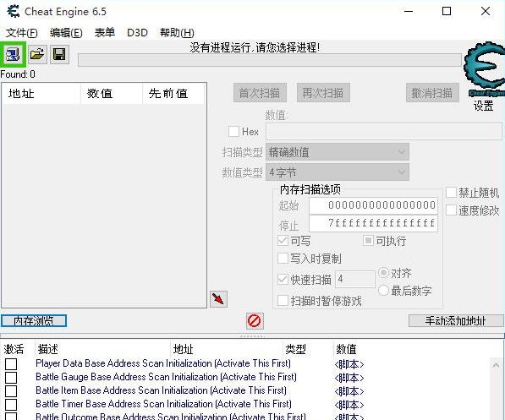Click 手动添加地址 button
This screenshot has width=505, height=420.
click(x=455, y=321)
